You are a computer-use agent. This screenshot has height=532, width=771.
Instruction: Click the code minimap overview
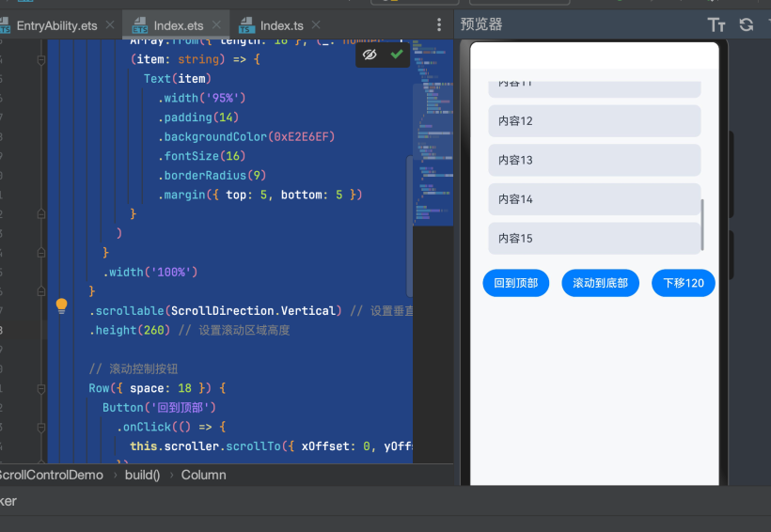coord(433,133)
